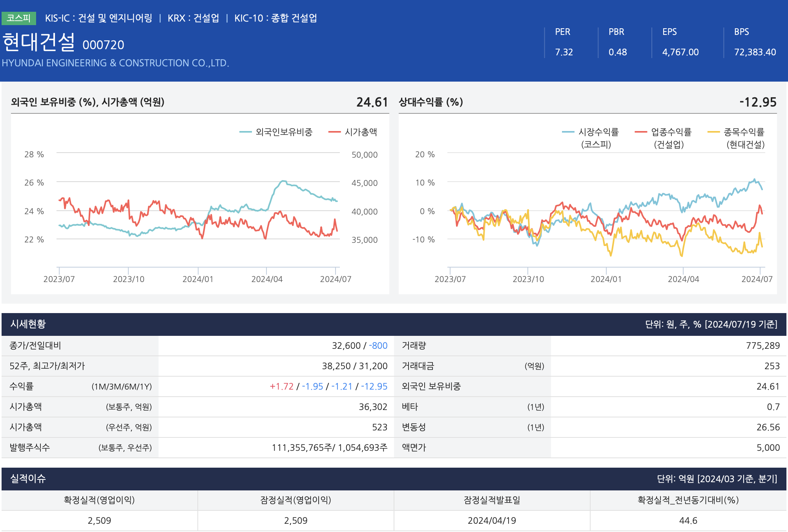Screen dimensions: 788x532
Task: Click the BPS value 72,383.40
Action: 755,52
